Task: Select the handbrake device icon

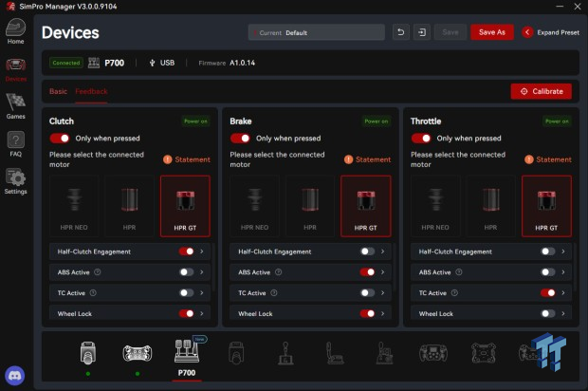Action: [x=335, y=353]
